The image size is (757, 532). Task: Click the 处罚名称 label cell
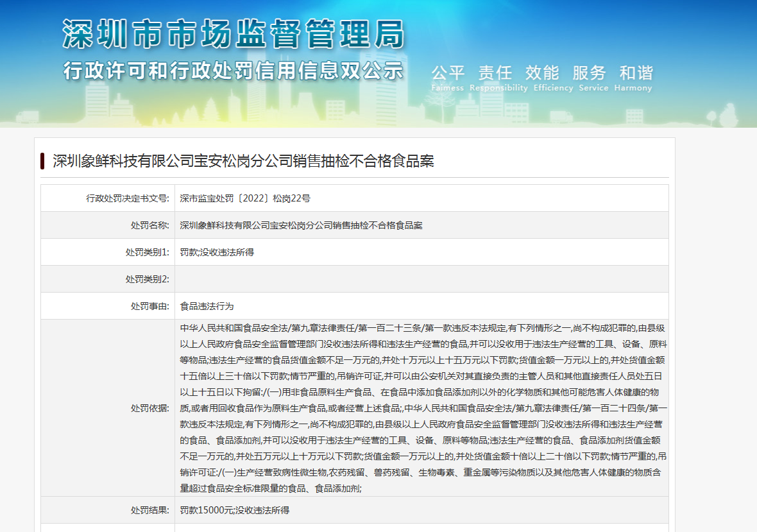(x=108, y=225)
